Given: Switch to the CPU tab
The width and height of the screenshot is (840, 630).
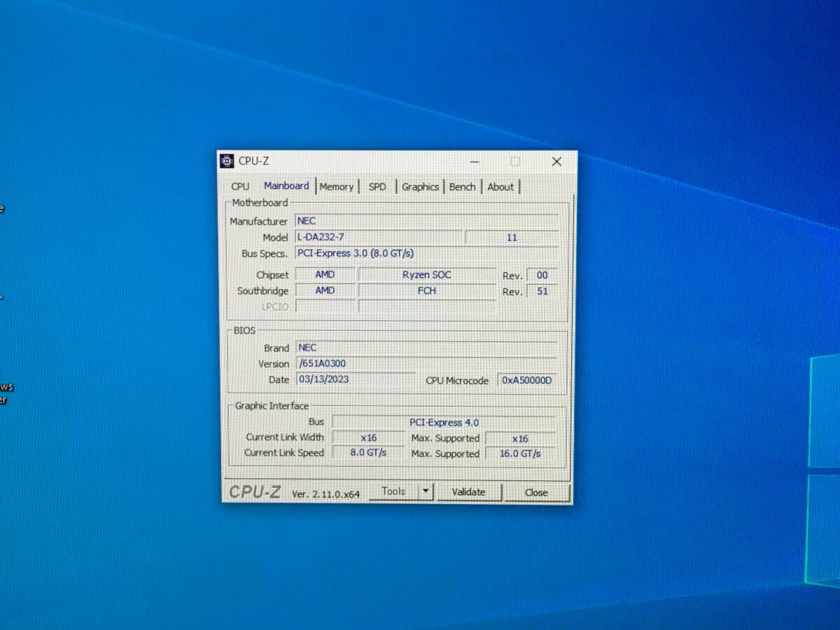Looking at the screenshot, I should click(x=240, y=186).
